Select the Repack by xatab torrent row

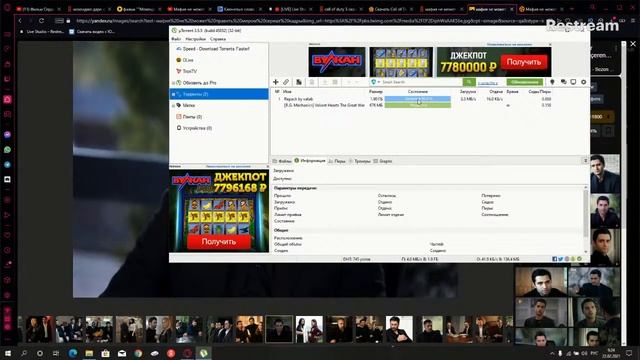coord(413,99)
